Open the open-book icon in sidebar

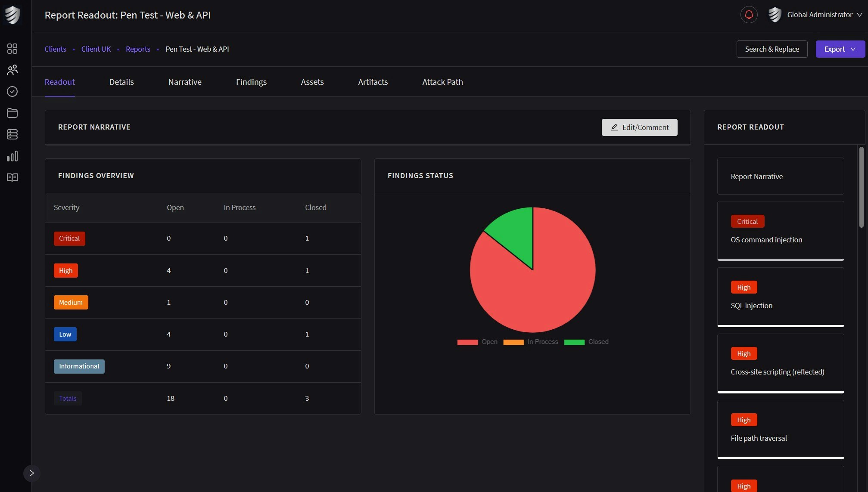click(x=12, y=177)
